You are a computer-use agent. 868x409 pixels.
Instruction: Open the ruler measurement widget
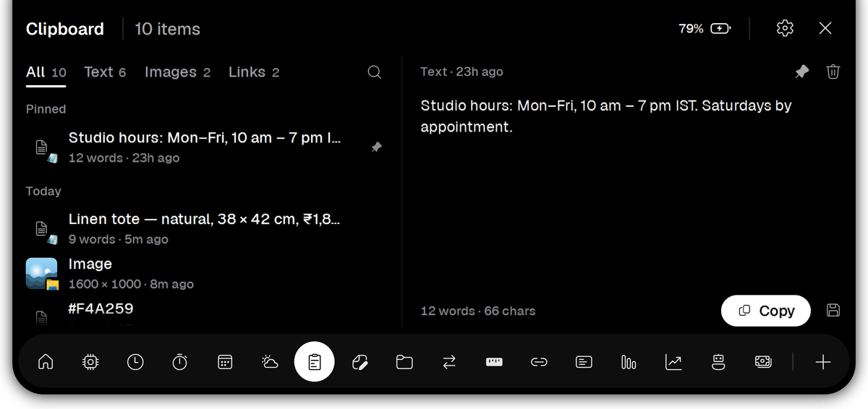[494, 362]
